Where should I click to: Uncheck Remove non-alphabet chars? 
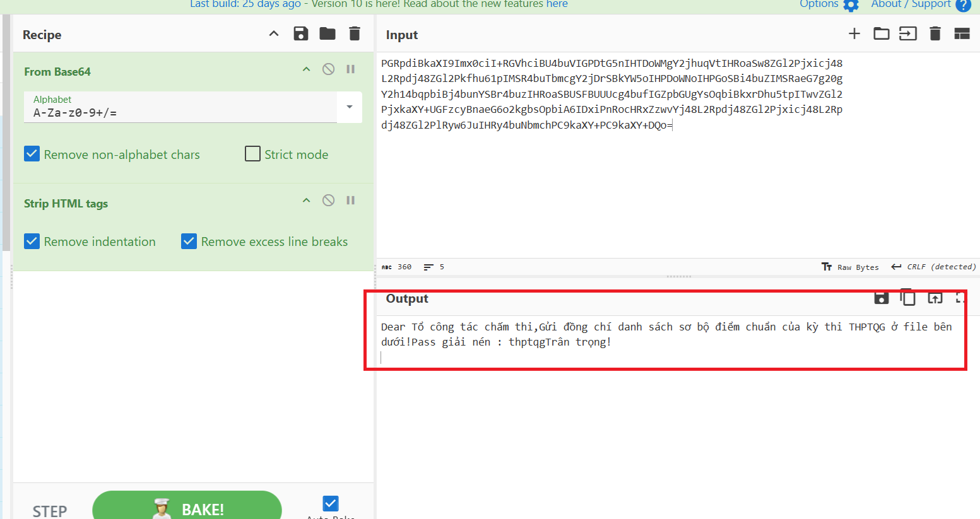tap(32, 155)
